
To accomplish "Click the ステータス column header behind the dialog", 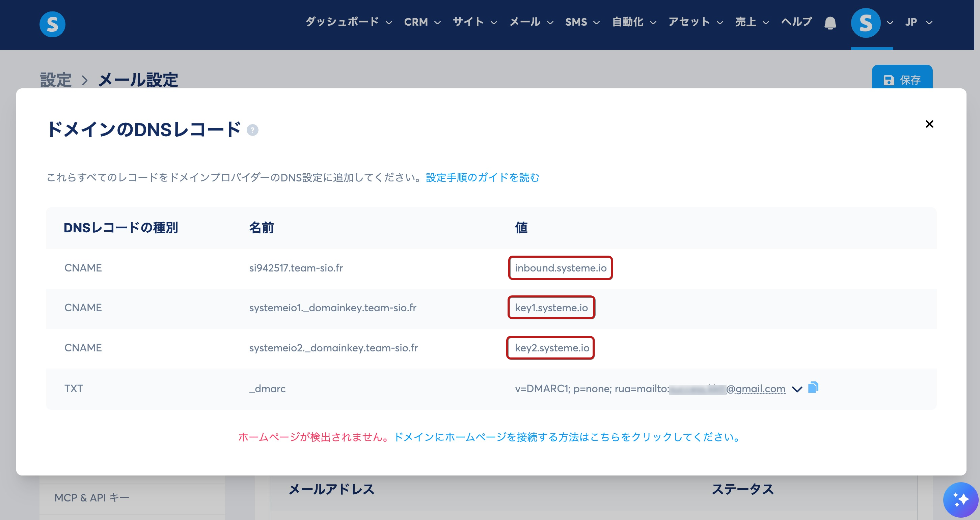I will [743, 489].
